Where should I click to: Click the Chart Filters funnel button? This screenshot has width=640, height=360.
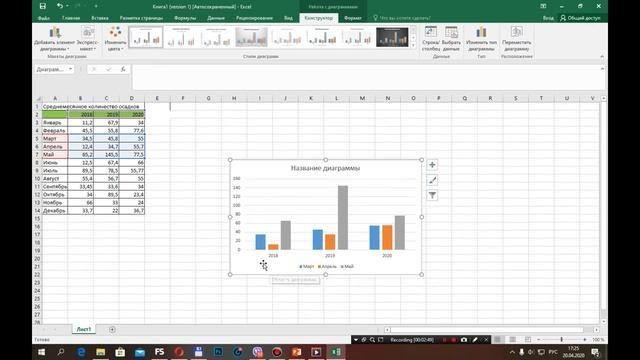click(x=432, y=196)
